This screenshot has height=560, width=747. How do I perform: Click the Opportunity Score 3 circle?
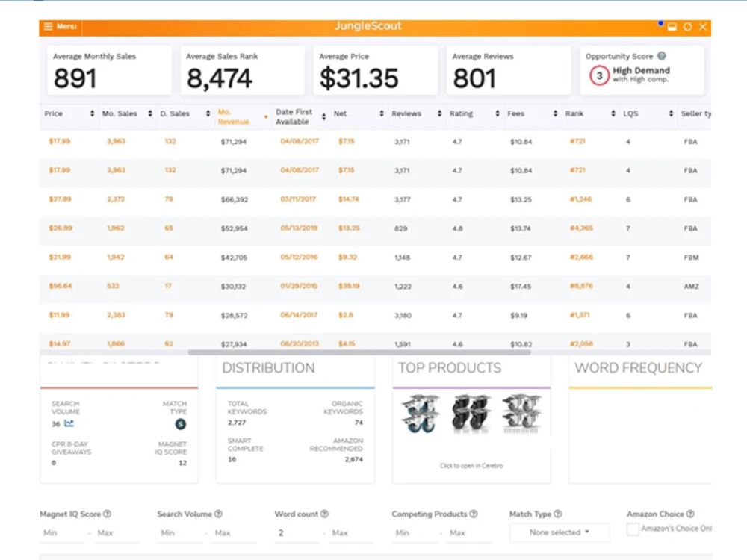click(599, 75)
